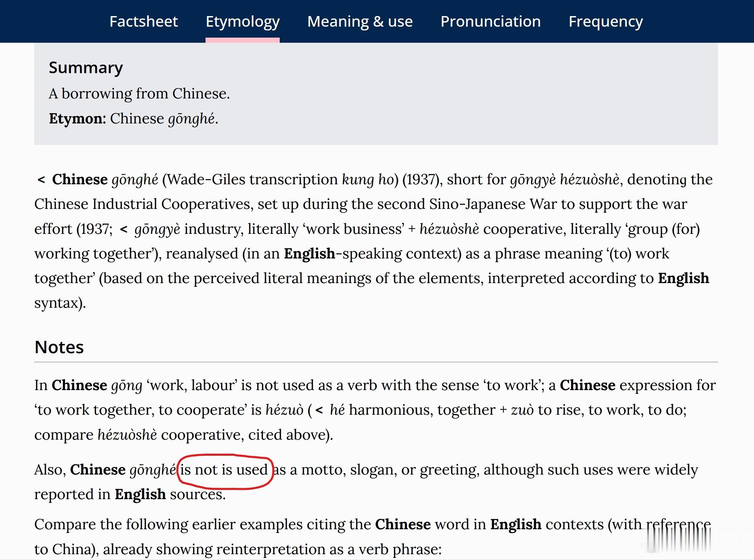Click italic 'kung ho' Wade-Giles transcription
Screen dimensions: 754x560
tap(368, 180)
